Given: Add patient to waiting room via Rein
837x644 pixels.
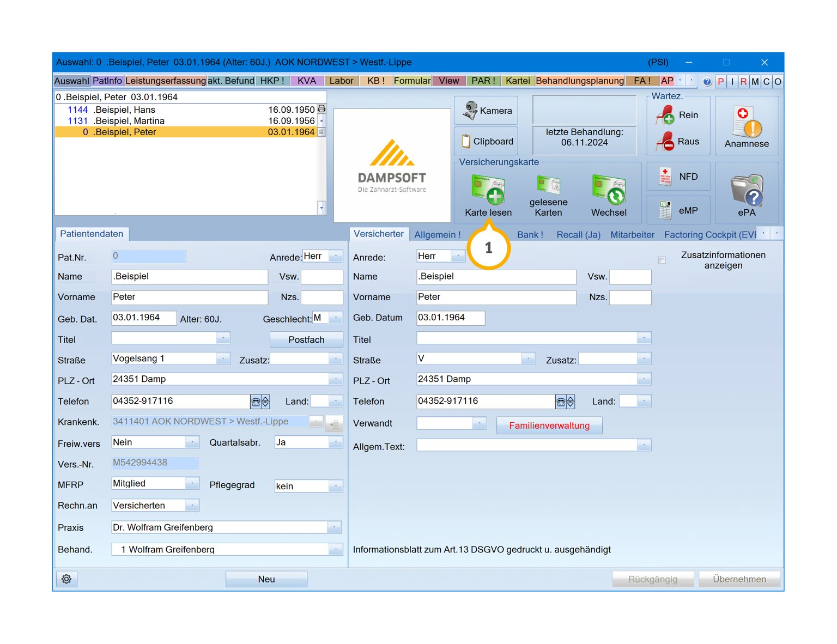Looking at the screenshot, I should (678, 115).
